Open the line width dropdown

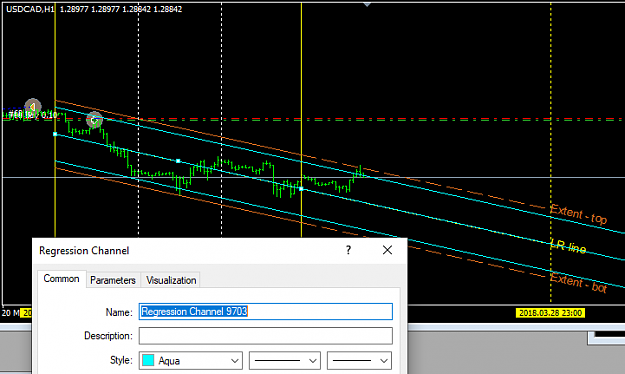click(x=360, y=361)
